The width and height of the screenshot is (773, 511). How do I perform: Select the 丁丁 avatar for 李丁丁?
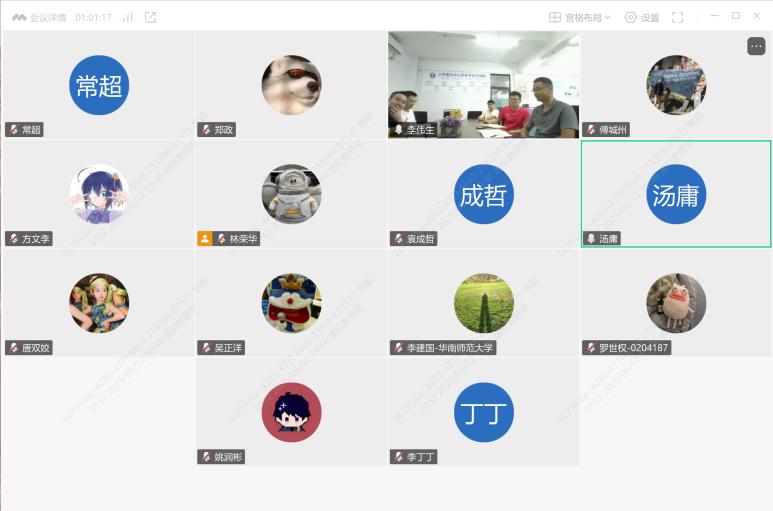tap(484, 412)
